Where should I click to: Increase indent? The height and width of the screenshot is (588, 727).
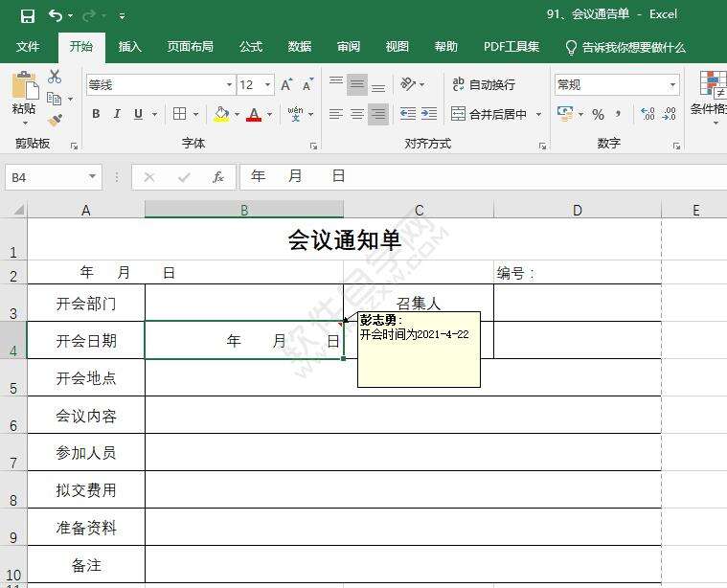pyautogui.click(x=429, y=114)
